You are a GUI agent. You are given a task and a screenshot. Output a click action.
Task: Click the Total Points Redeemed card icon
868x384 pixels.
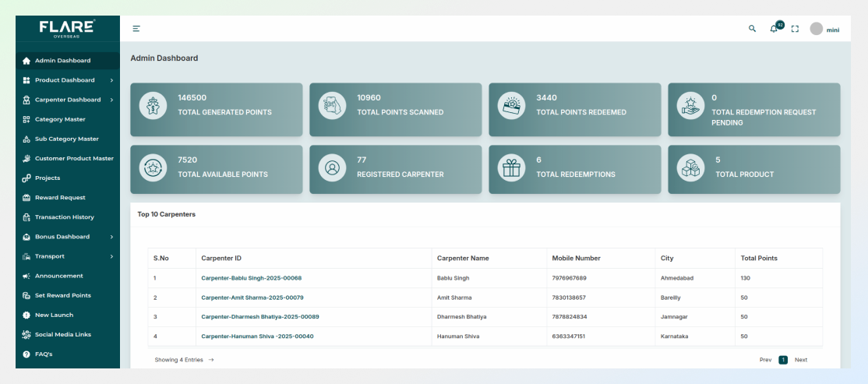(x=511, y=106)
